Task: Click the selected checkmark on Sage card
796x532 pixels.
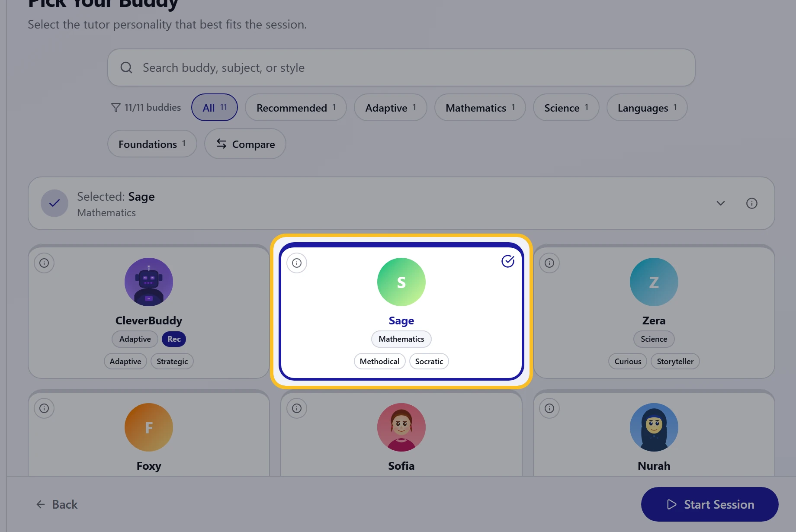Action: coord(508,261)
